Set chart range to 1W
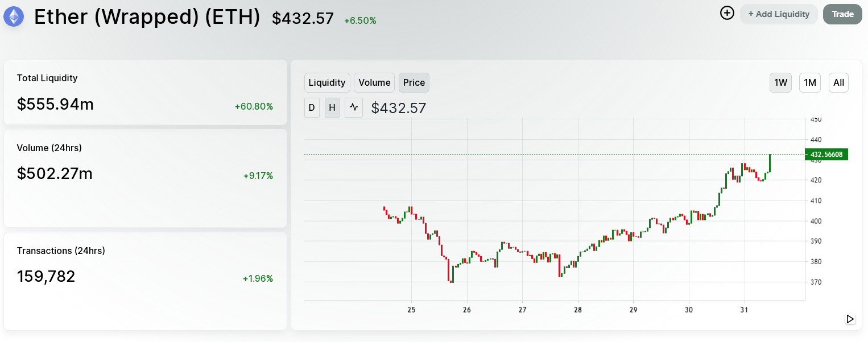The width and height of the screenshot is (868, 342). pos(780,82)
